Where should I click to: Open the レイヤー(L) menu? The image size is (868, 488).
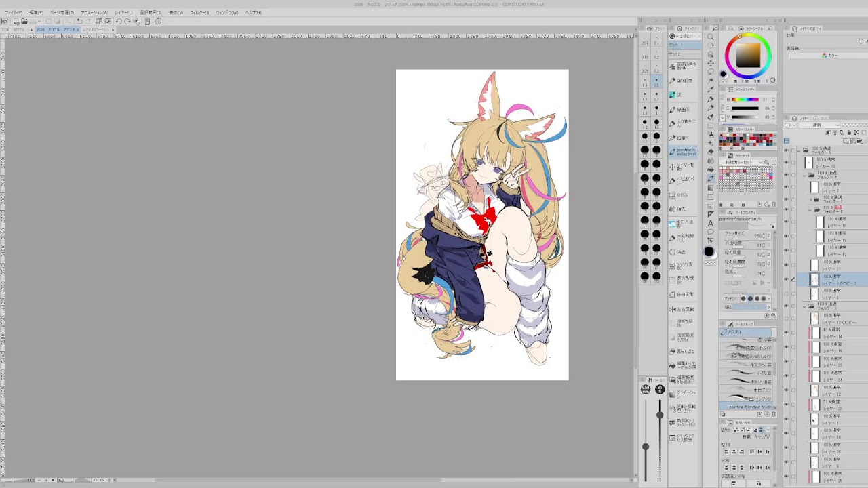coord(124,12)
